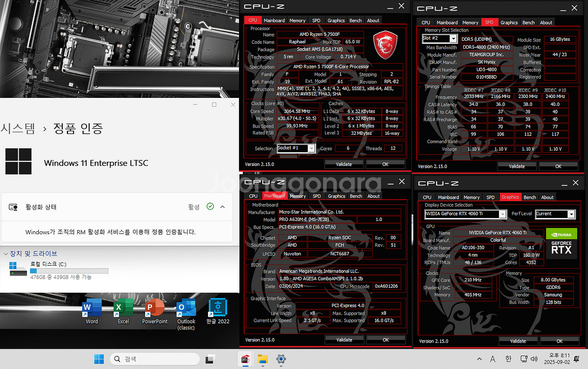The image size is (588, 369).
Task: Click the network status tray icon
Action: click(524, 359)
